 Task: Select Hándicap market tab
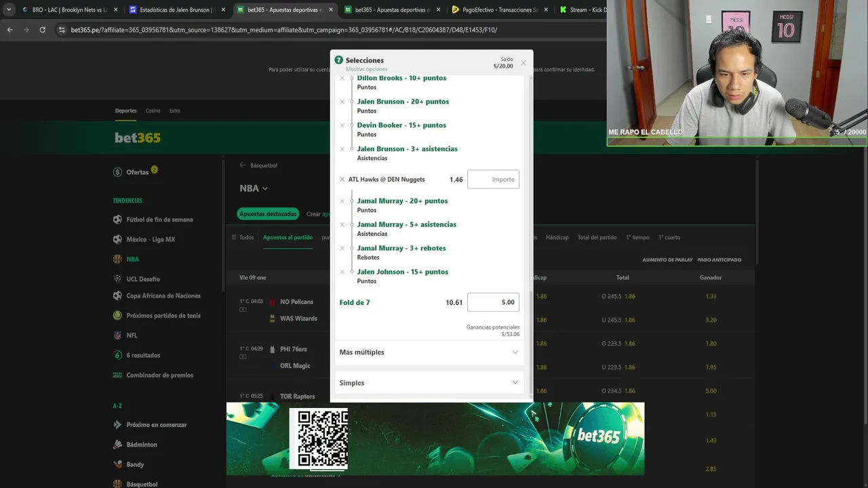557,237
